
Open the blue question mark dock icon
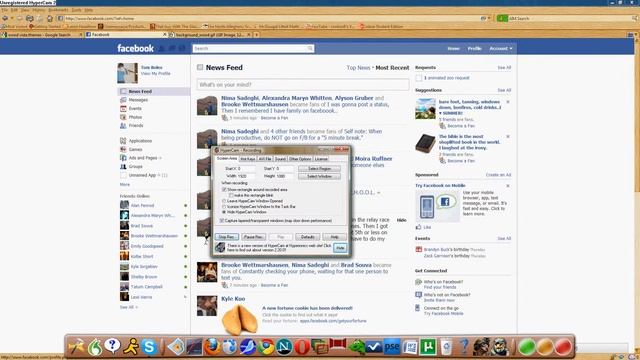[x=464, y=347]
